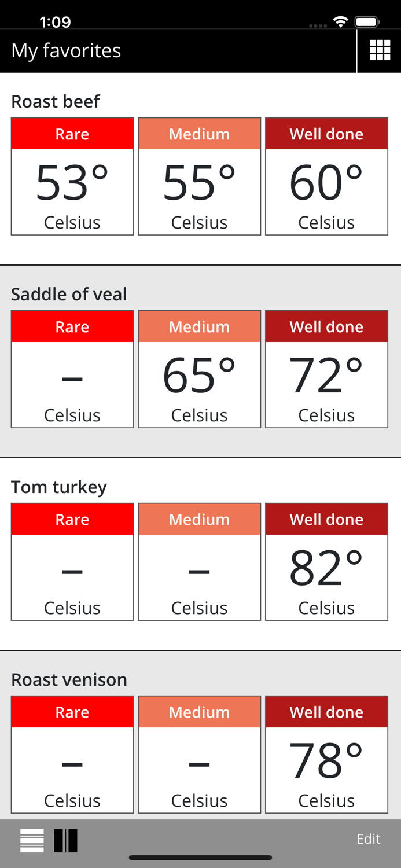Image resolution: width=401 pixels, height=868 pixels.
Task: Select the Well done 82° card for Tom turkey
Action: [326, 561]
